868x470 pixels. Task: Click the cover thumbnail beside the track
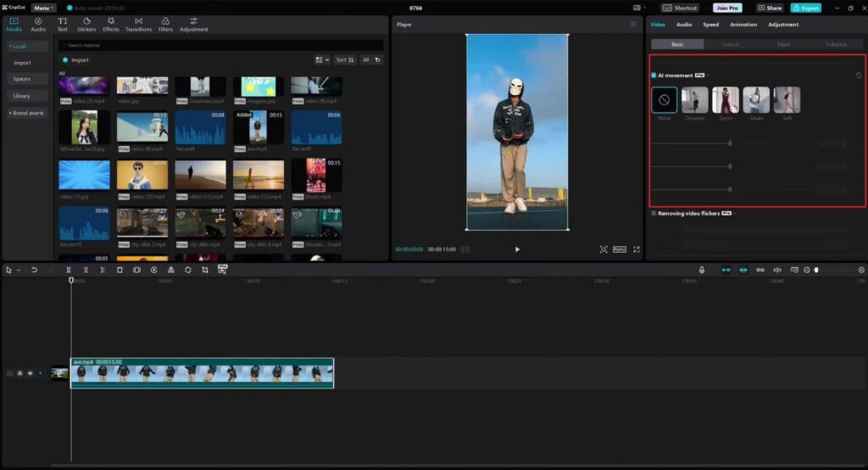[x=59, y=373]
